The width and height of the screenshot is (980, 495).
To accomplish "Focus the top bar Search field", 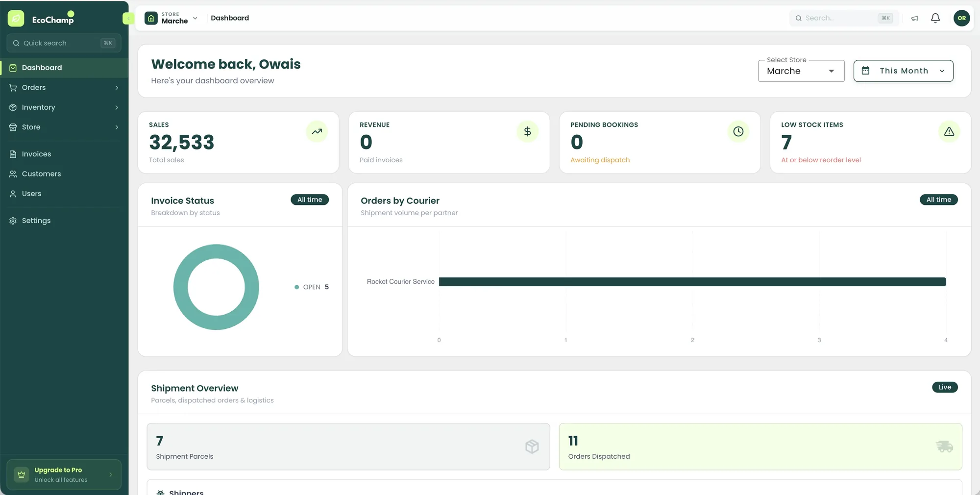I will (844, 18).
